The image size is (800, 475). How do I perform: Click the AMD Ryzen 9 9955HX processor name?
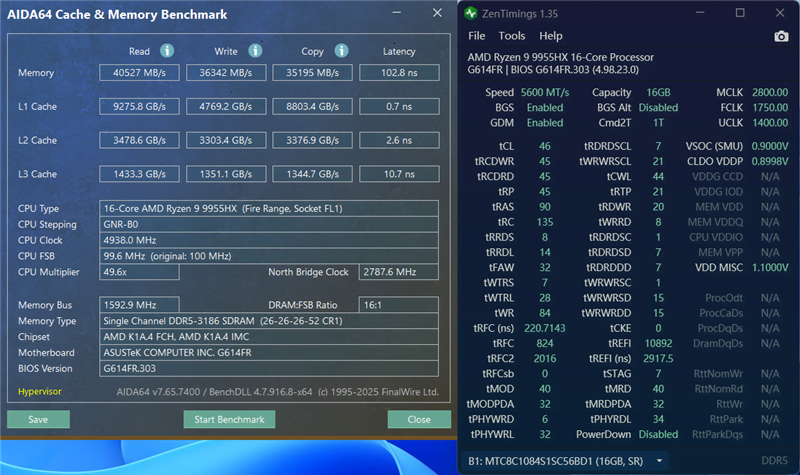(561, 57)
